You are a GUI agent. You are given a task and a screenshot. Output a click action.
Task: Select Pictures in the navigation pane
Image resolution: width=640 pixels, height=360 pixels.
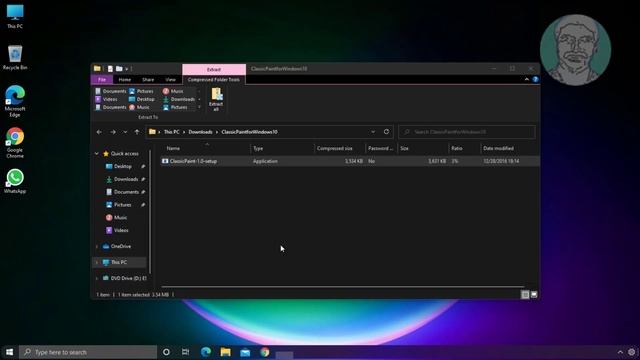[x=122, y=204]
